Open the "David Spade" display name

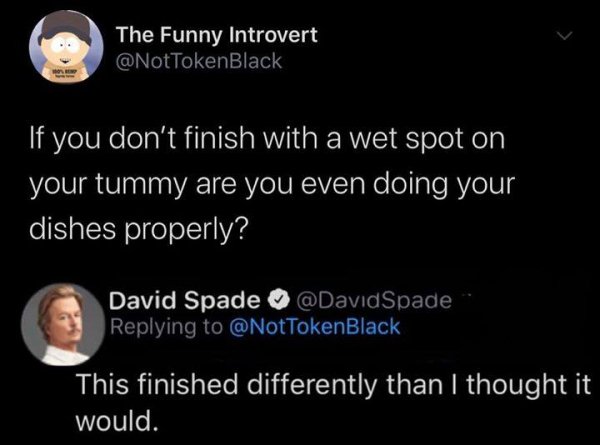184,299
